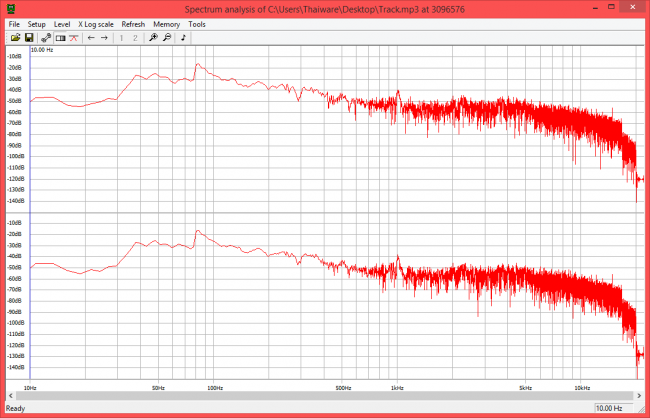This screenshot has width=650, height=418.
Task: Open file with the folder icon
Action: point(15,38)
